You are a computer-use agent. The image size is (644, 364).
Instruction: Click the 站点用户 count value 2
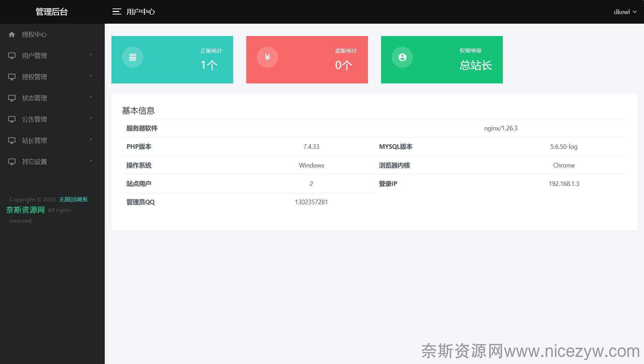pyautogui.click(x=311, y=184)
